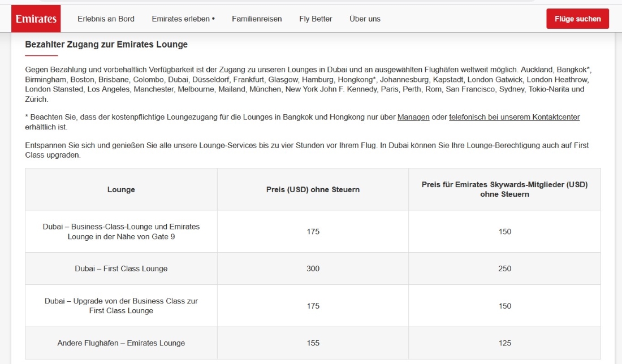Viewport: 622px width, 364px height.
Task: Open the telefonisch bei unserem Kontaktcenter link
Action: click(x=514, y=117)
